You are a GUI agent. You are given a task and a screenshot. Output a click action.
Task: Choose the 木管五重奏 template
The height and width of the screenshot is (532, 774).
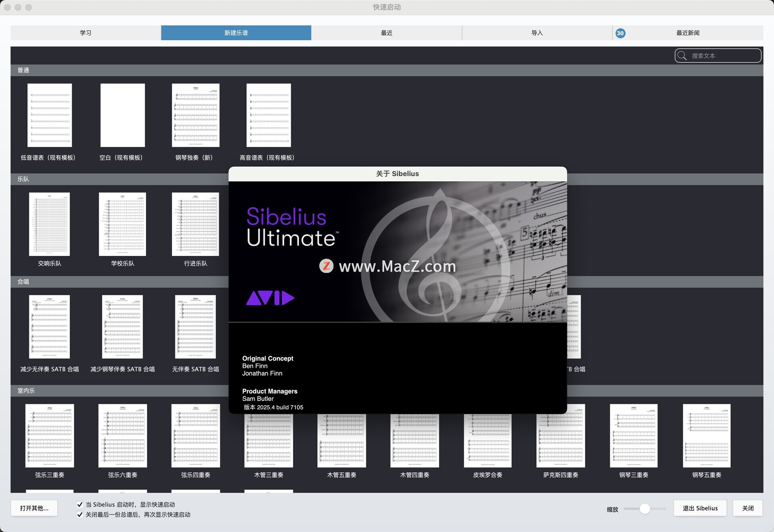click(341, 441)
